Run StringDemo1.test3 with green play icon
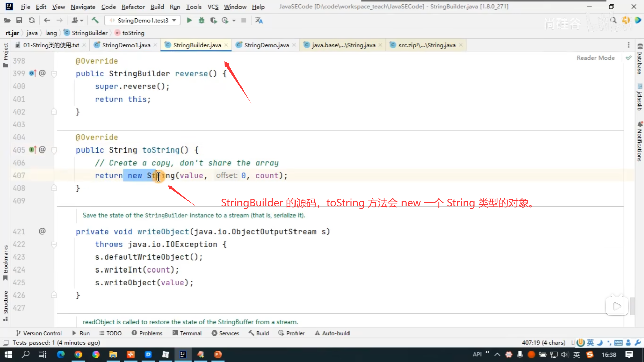Viewport: 644px width, 362px height. pos(189,20)
